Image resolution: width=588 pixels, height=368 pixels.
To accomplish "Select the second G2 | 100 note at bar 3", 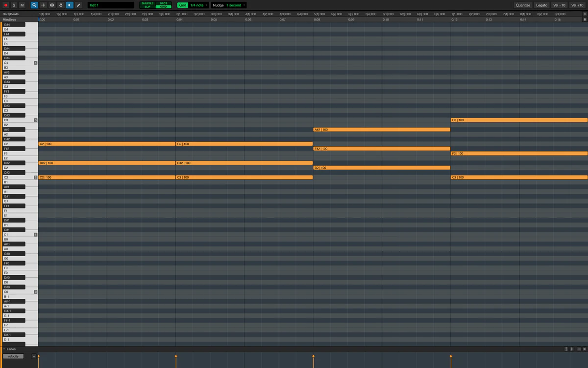I will point(244,144).
